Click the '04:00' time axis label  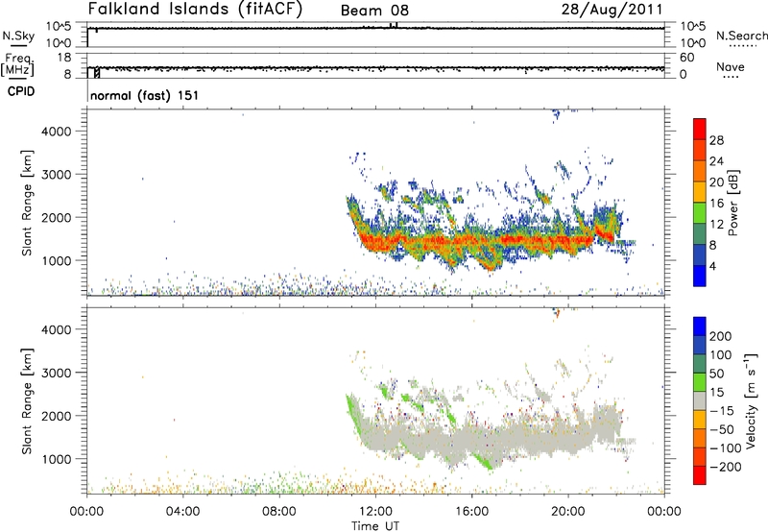(x=182, y=512)
